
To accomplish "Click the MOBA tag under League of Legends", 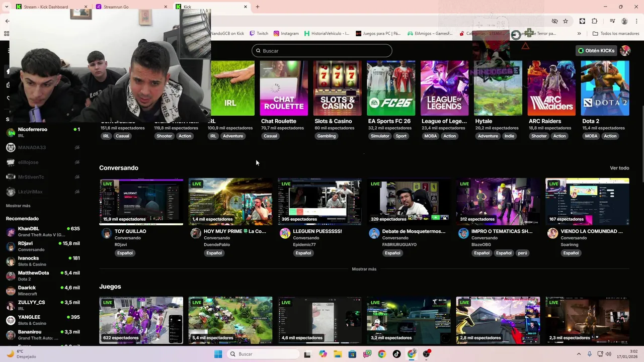I will point(431,136).
